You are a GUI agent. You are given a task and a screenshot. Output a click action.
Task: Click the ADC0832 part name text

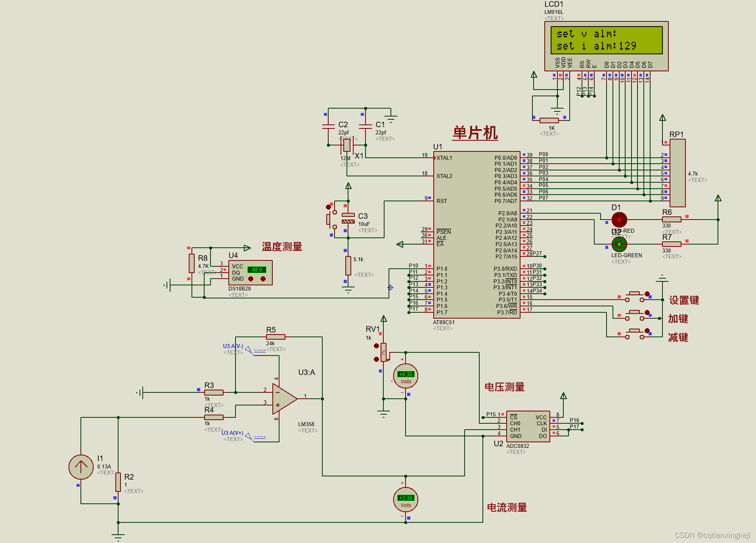click(518, 446)
